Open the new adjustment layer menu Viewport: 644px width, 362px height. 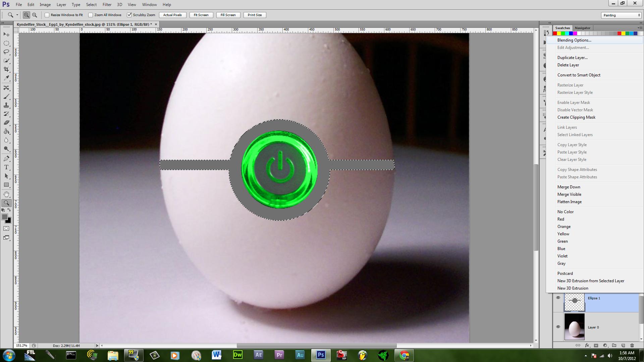pyautogui.click(x=605, y=345)
